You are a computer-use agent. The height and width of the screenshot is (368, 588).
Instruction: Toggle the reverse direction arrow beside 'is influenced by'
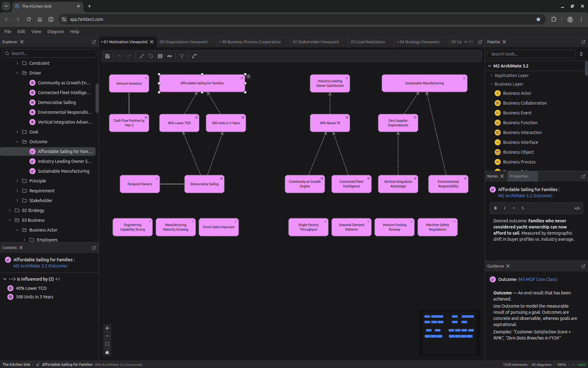coord(58,279)
